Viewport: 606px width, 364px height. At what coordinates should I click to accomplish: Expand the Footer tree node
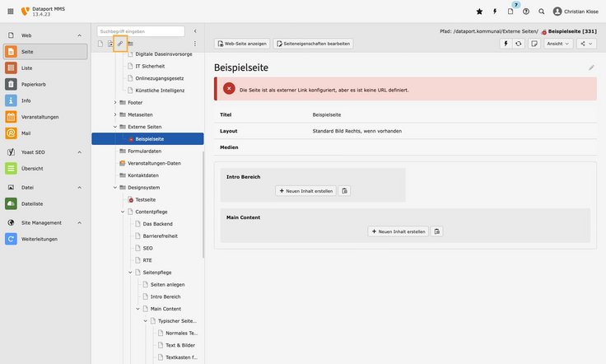(115, 102)
